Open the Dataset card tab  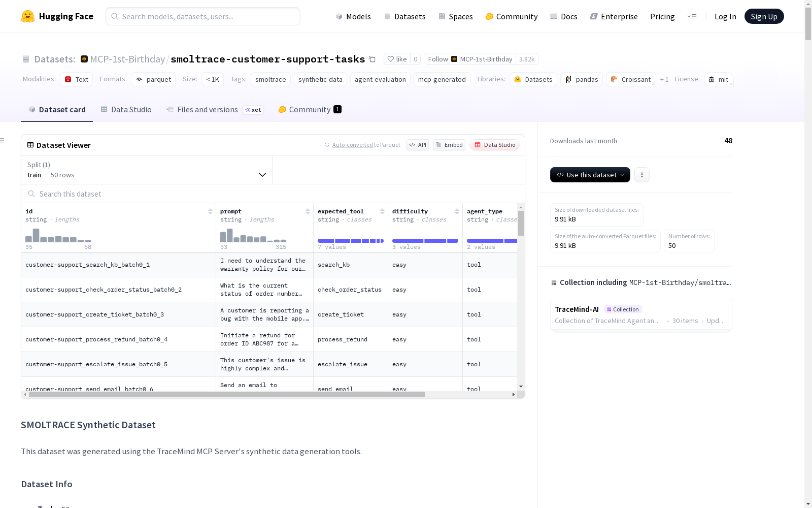(57, 110)
